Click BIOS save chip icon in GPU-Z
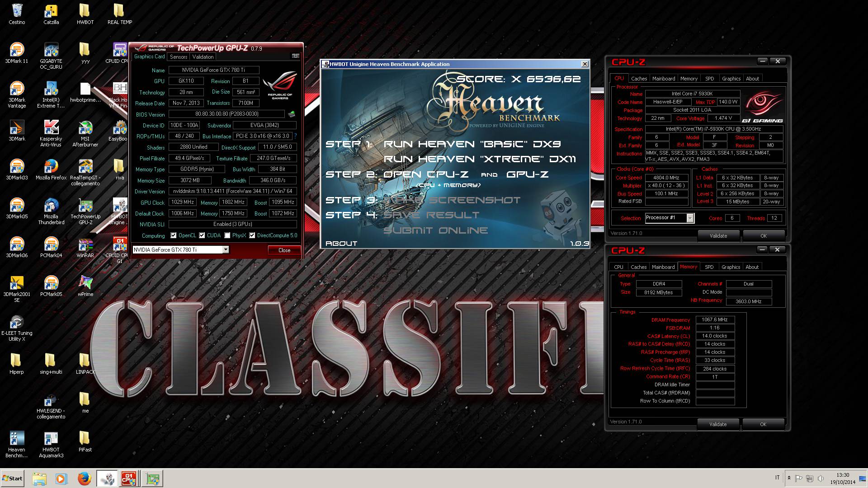 292,114
